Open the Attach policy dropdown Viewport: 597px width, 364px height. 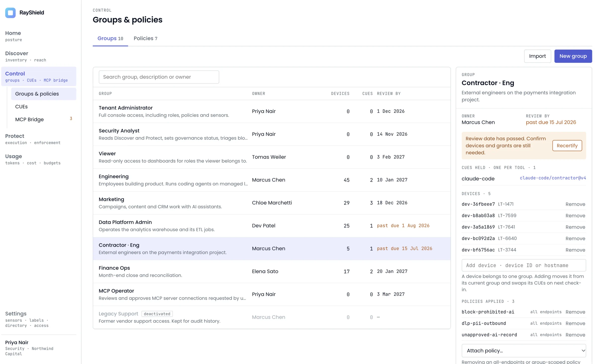524,350
